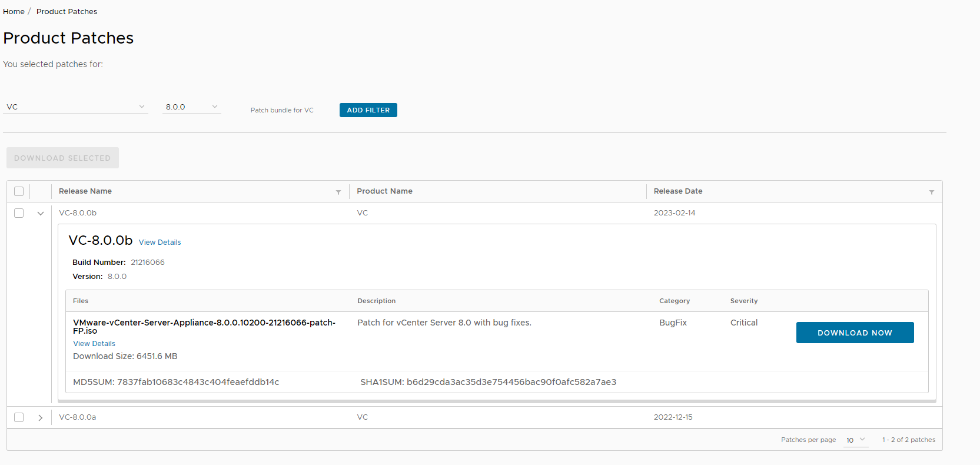Click the '1 - 2 of 2 patches' count
The width and height of the screenshot is (980, 465).
tap(908, 440)
